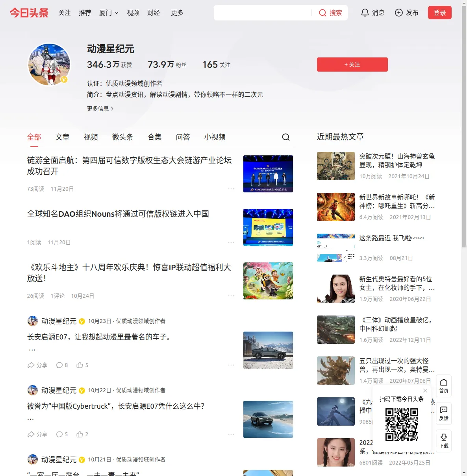Image resolution: width=467 pixels, height=476 pixels.
Task: Open the 反馈 feedback icon
Action: 444,413
